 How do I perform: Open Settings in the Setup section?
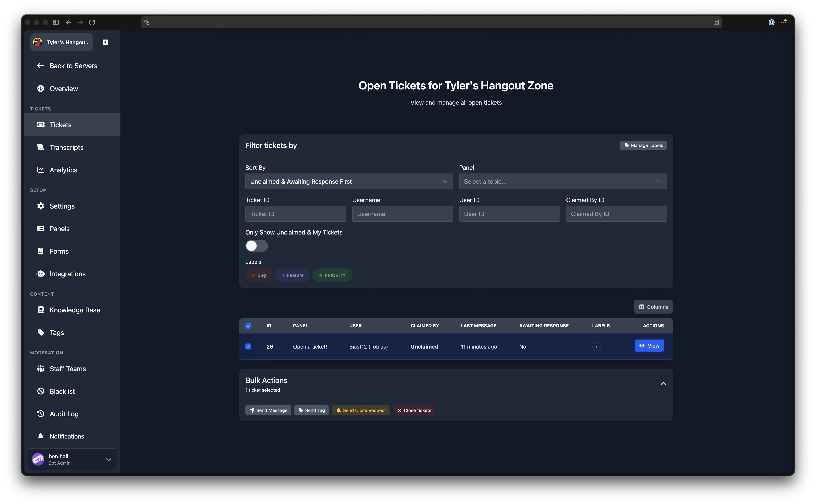point(72,206)
